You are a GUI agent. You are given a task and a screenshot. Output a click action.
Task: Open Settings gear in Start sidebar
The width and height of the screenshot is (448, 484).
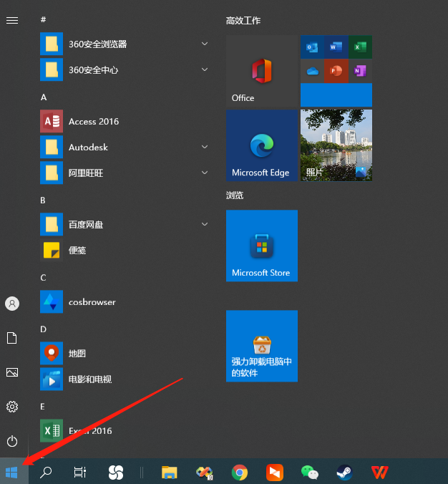12,407
